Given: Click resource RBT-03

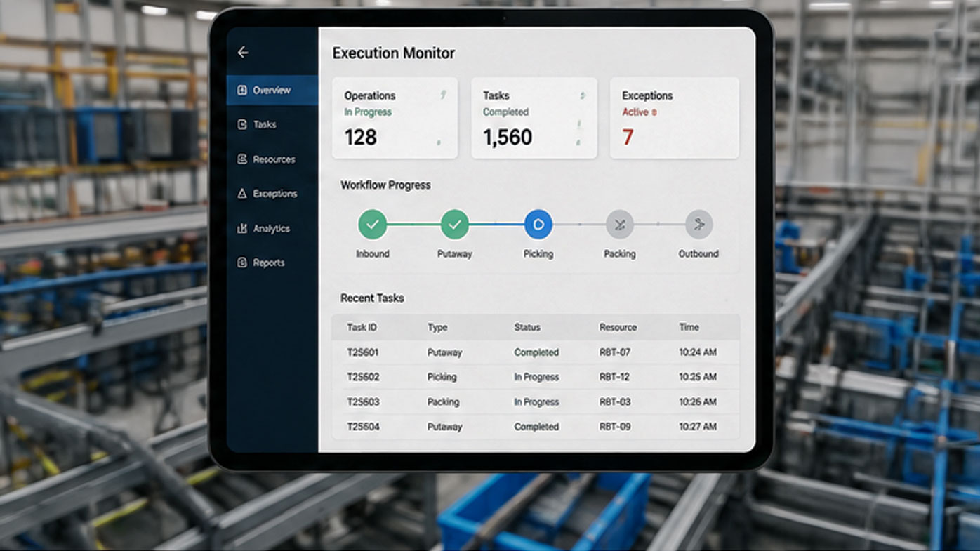Looking at the screenshot, I should coord(615,402).
